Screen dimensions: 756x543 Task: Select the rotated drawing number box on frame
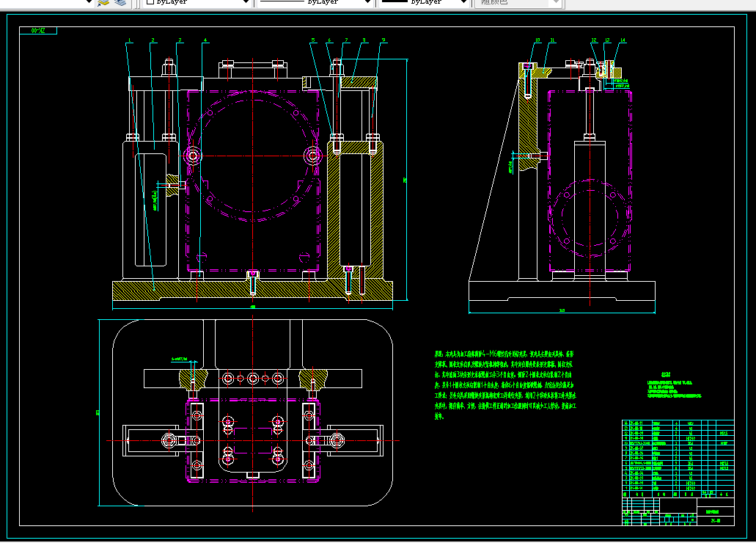tap(38, 30)
